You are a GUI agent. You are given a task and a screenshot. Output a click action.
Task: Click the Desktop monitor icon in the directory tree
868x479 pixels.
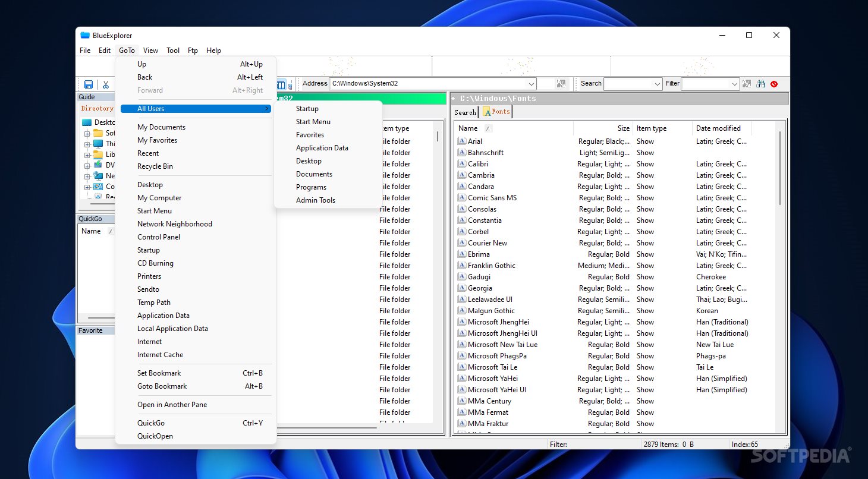tap(87, 122)
